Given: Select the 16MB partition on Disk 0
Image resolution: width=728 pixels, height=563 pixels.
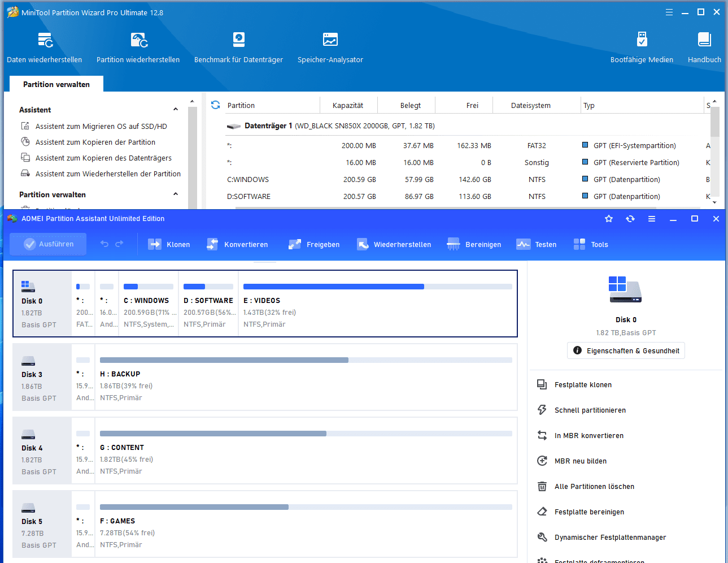Looking at the screenshot, I should click(x=107, y=304).
